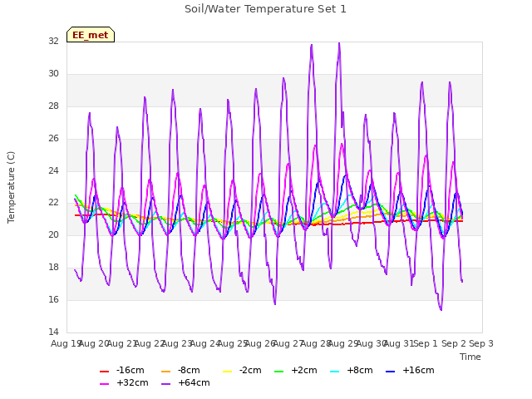Click the Time axis title
Screen dimensions: 532x399
[x=470, y=357]
